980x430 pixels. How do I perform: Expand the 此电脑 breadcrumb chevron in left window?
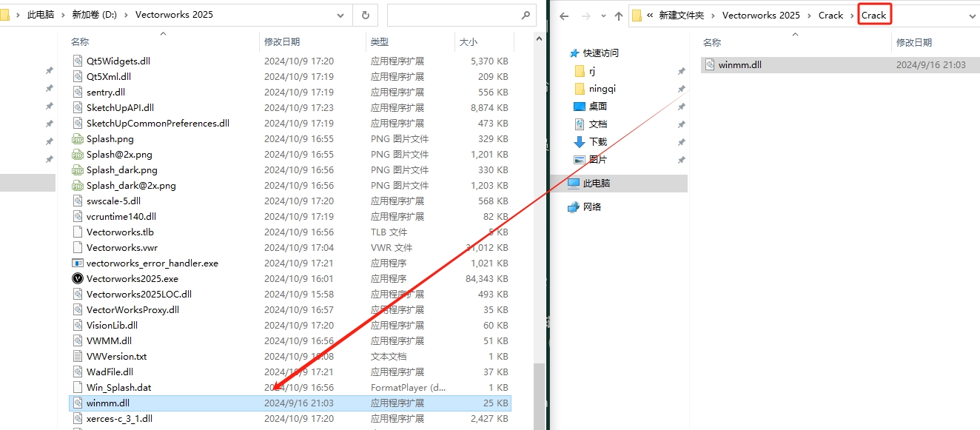coord(63,15)
